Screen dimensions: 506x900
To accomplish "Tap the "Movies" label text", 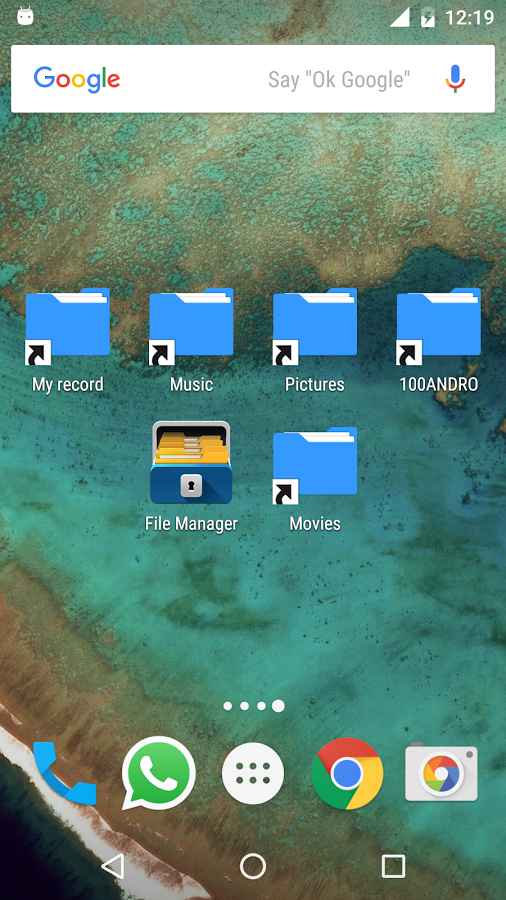I will click(315, 523).
